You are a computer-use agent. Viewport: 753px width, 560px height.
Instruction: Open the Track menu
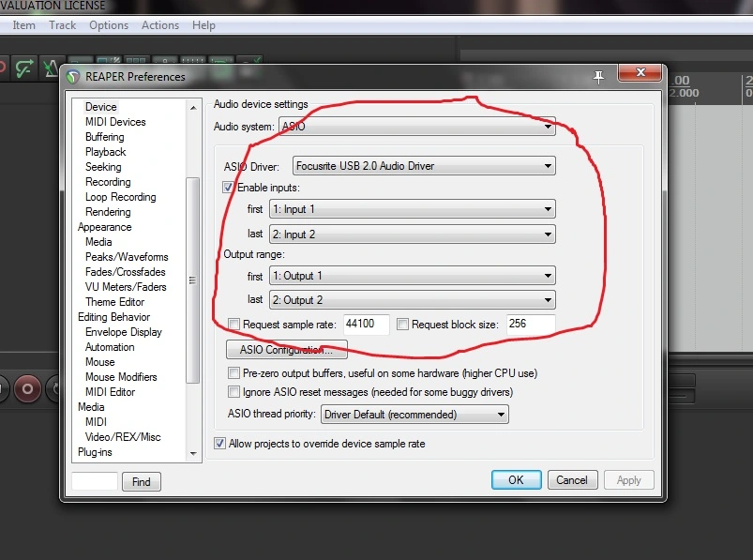tap(63, 25)
